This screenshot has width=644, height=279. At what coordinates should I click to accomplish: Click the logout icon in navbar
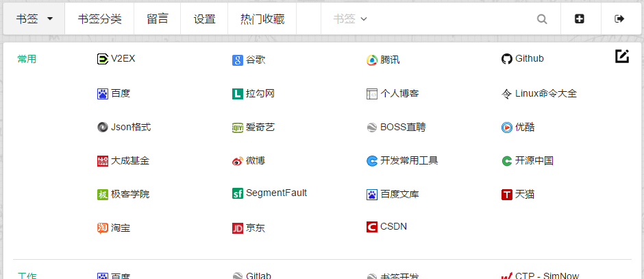coord(620,19)
